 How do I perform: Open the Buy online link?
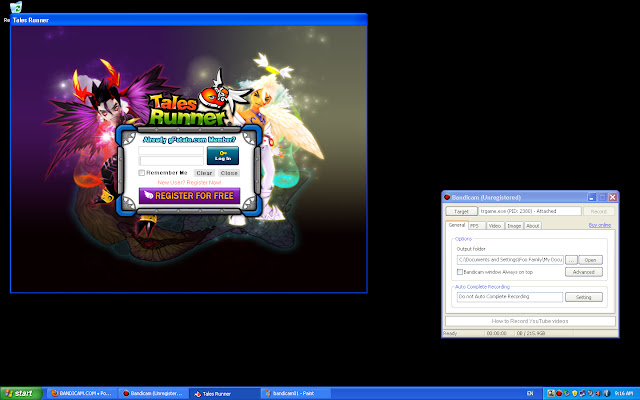coord(600,225)
